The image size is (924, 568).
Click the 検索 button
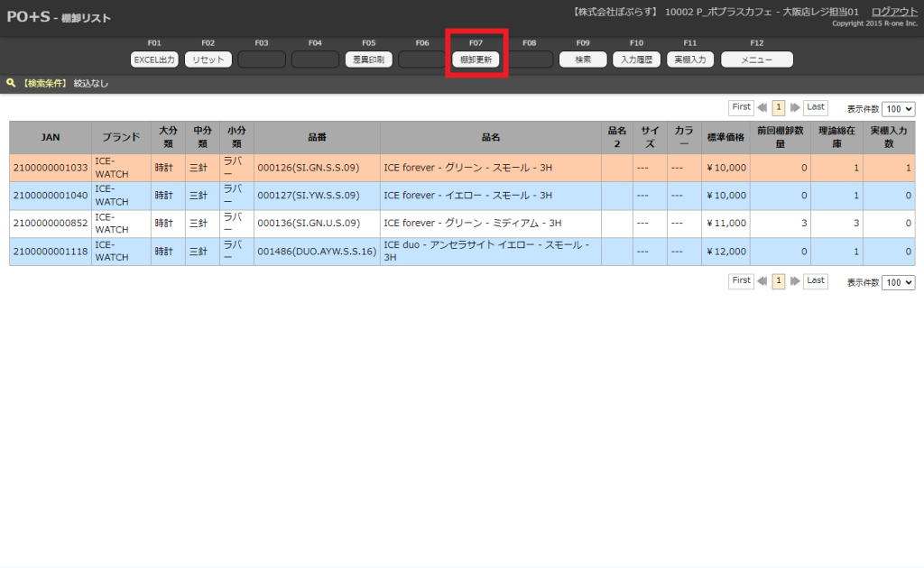coord(583,60)
